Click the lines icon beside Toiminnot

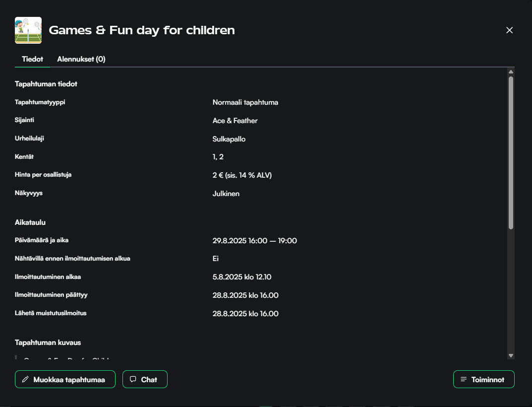[x=464, y=379]
